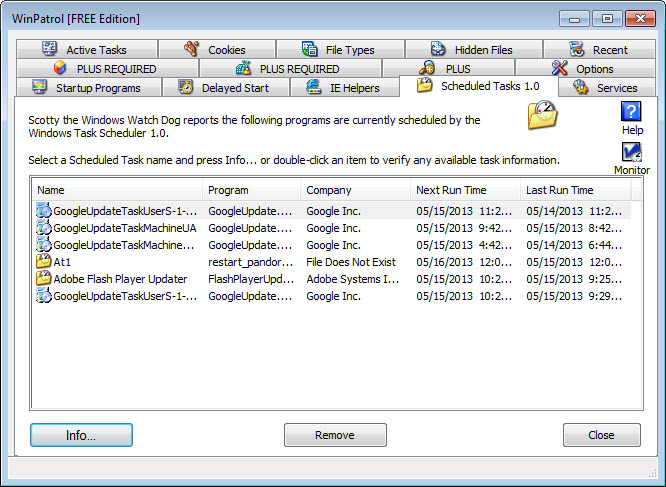Open the Active Tasks tab
The image size is (666, 487).
tap(87, 49)
